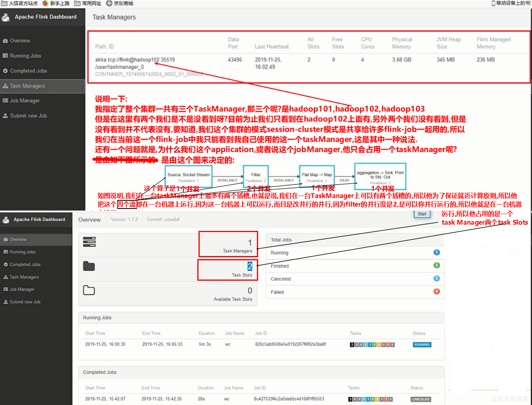Open Completed Jobs in lower dashboard sidebar

pos(25,265)
